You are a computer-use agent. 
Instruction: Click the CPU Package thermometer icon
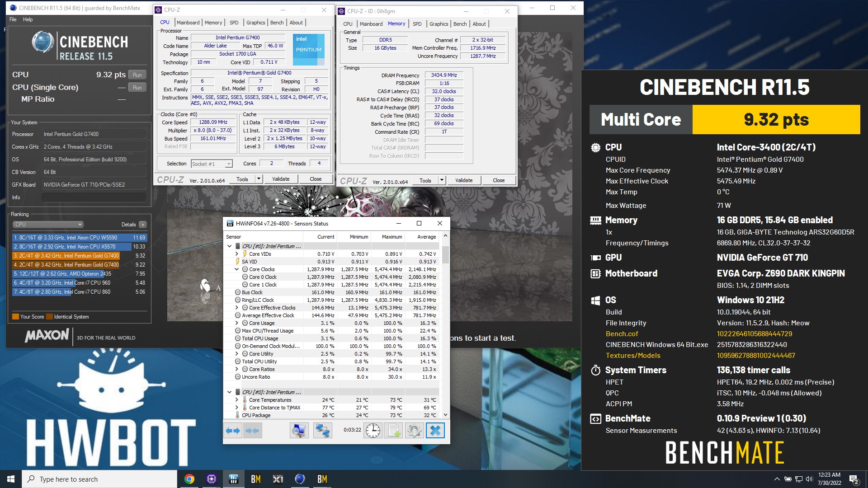(237, 415)
